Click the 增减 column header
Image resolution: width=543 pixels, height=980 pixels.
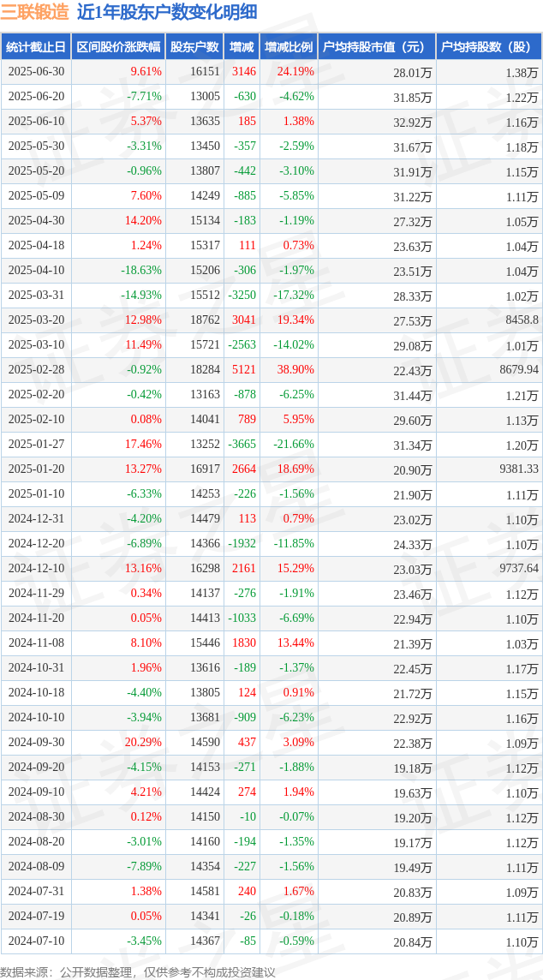pos(242,47)
